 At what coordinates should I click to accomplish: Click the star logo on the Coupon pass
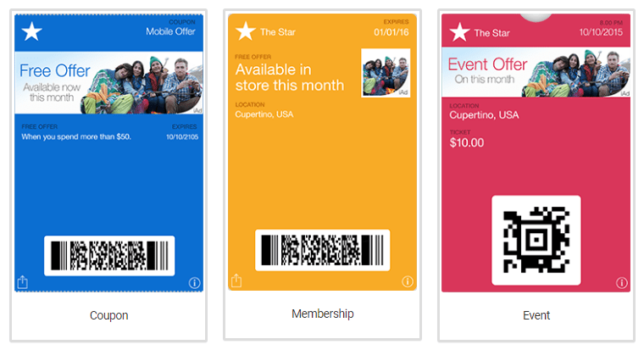tap(31, 31)
